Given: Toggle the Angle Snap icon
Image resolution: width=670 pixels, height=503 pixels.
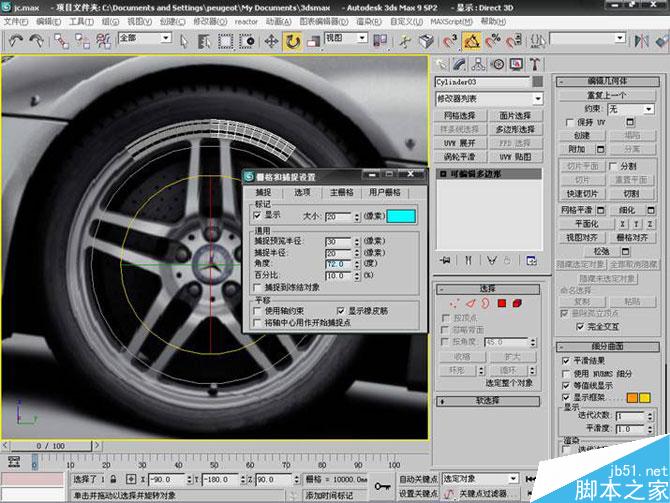Looking at the screenshot, I should click(472, 41).
